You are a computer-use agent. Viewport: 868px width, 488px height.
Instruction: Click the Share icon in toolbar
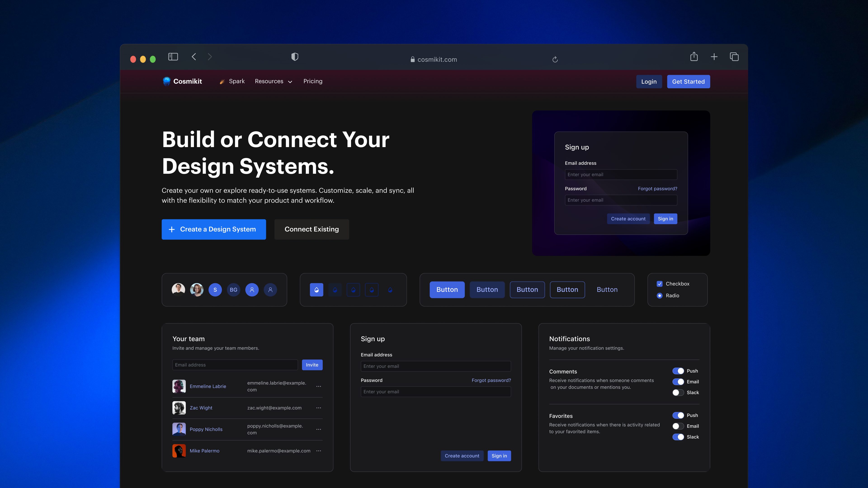(694, 56)
